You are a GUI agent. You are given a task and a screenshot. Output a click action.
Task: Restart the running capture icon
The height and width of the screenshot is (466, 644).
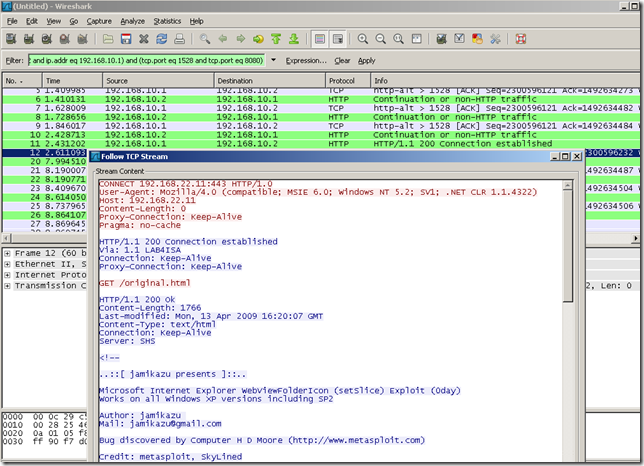83,39
